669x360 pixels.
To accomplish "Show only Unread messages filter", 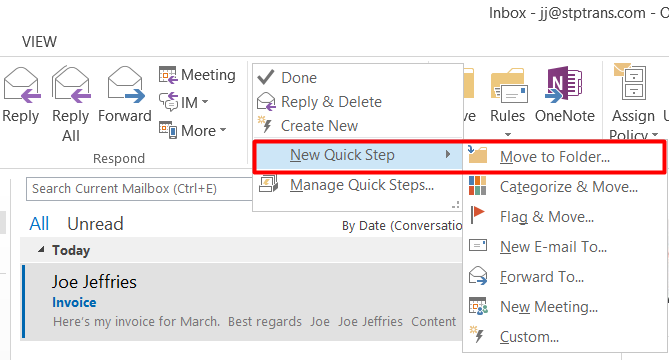I will point(95,224).
